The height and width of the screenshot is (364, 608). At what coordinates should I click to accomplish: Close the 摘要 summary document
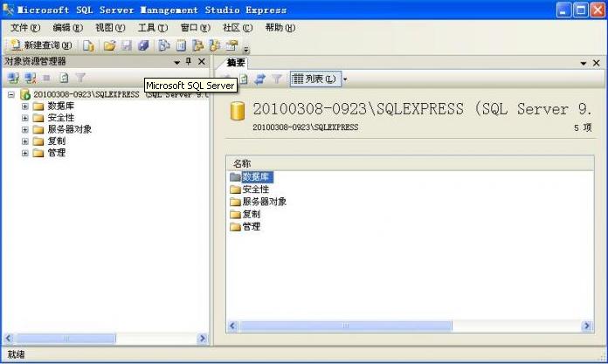(597, 63)
